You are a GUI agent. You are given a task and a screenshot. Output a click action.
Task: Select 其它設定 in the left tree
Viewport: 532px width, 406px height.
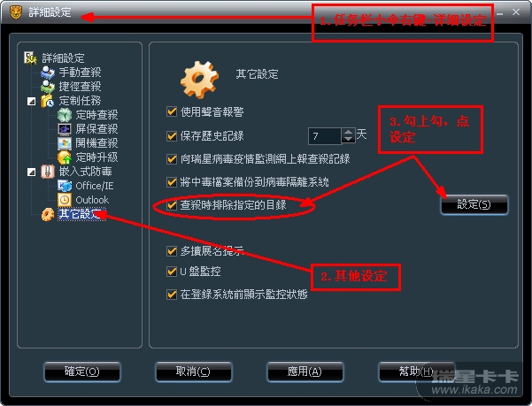(x=81, y=214)
